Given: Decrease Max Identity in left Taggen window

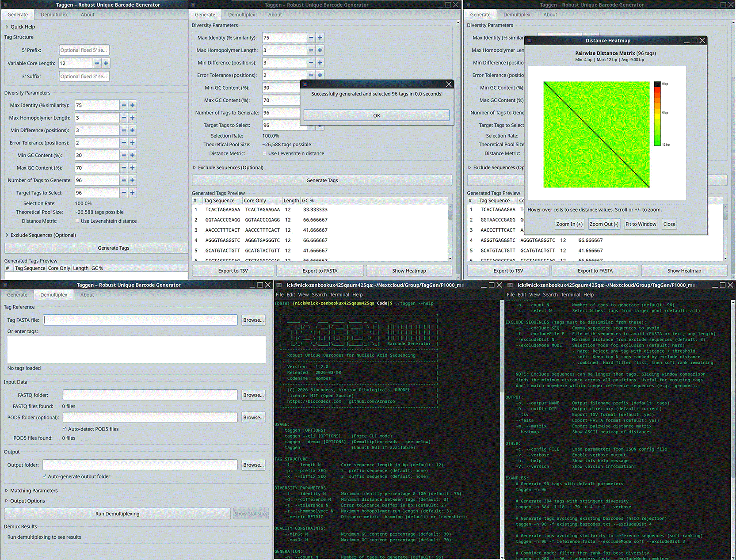Looking at the screenshot, I should pos(124,105).
